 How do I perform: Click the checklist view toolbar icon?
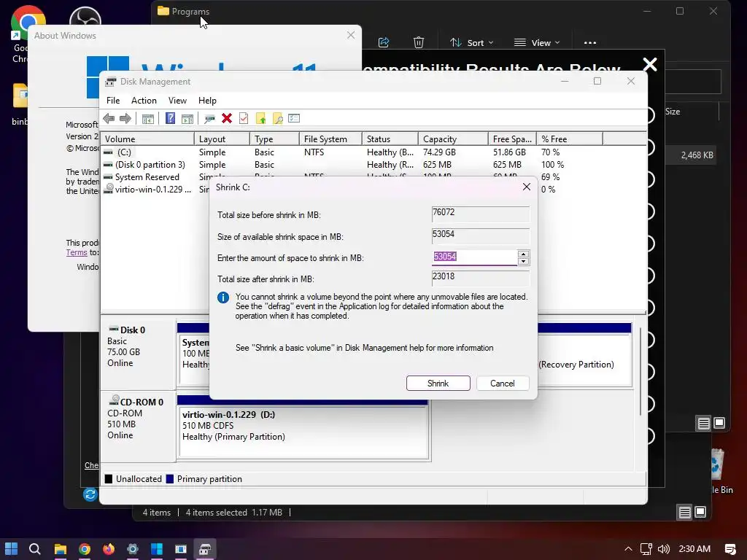pos(294,118)
